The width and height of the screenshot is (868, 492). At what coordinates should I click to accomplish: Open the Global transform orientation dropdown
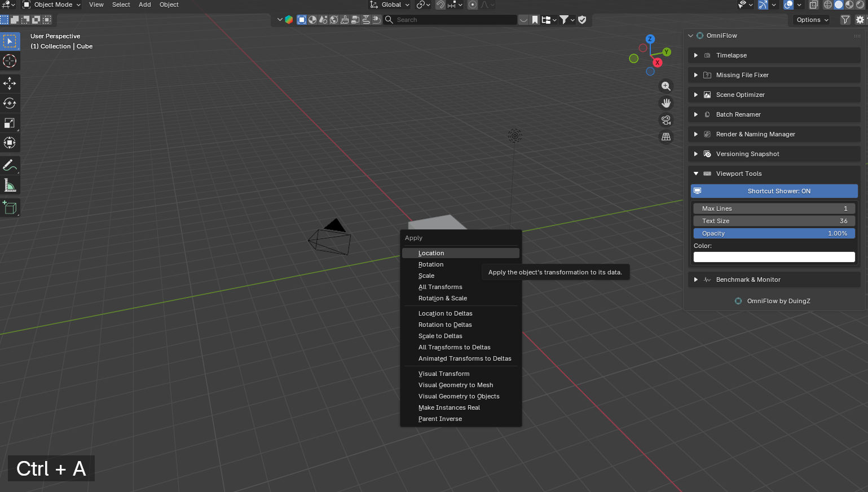point(390,5)
